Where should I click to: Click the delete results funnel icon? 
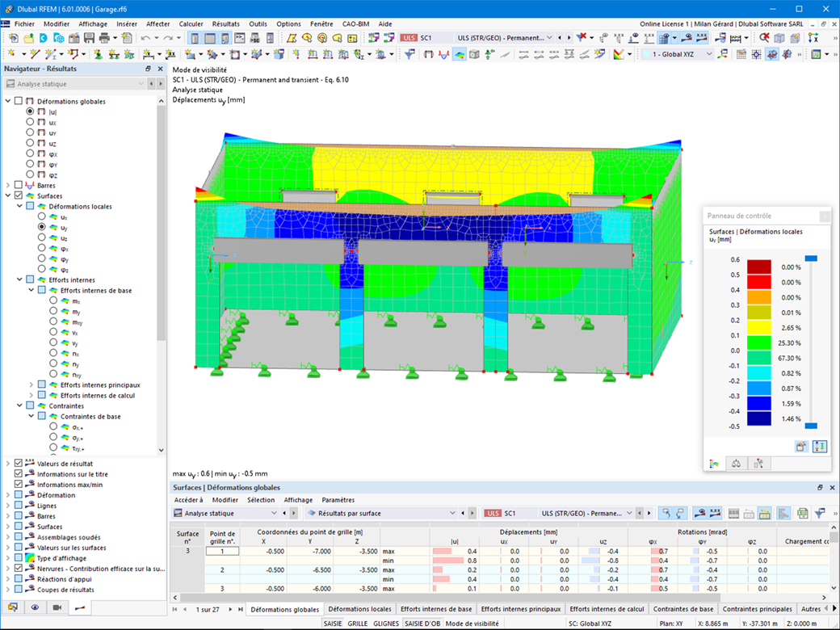[582, 38]
